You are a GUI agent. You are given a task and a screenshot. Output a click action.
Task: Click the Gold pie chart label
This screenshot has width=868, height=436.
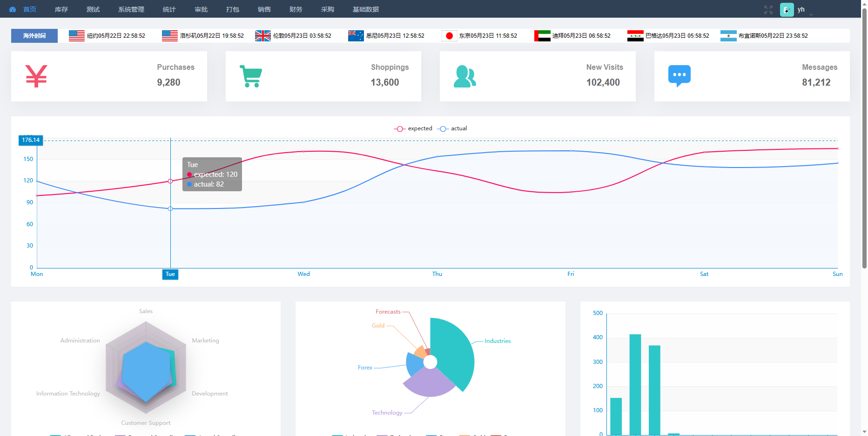[378, 326]
